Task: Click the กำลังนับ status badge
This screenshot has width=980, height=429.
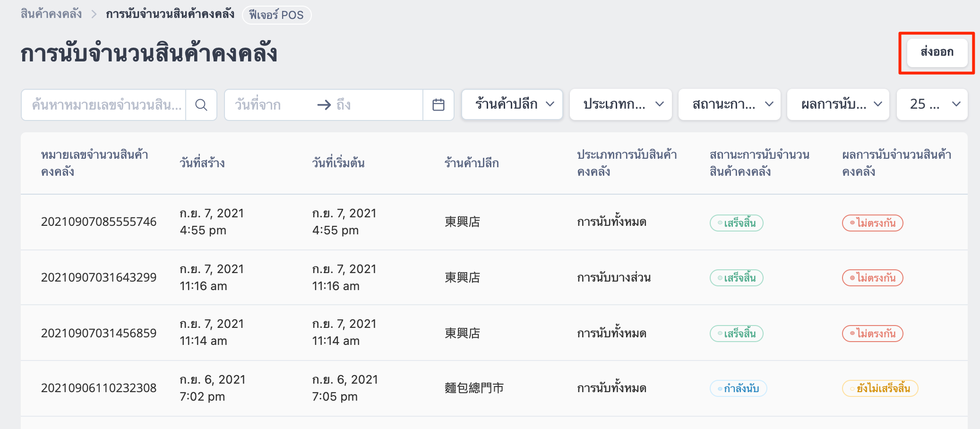Action: click(x=738, y=388)
